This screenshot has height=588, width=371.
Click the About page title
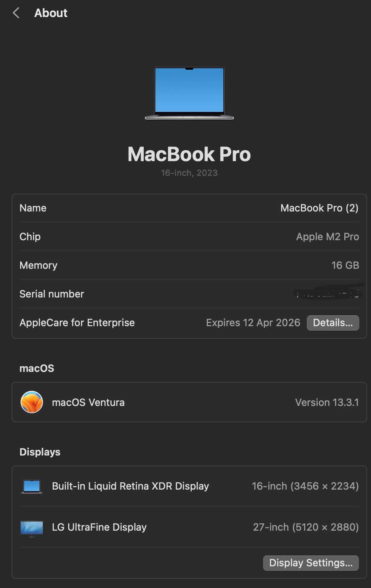(x=51, y=13)
